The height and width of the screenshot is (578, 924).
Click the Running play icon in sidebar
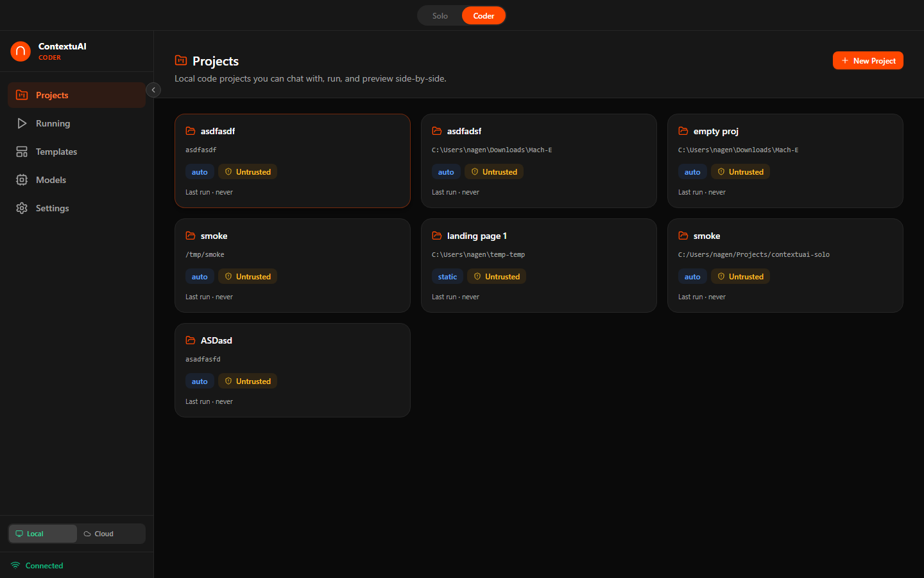click(x=22, y=123)
